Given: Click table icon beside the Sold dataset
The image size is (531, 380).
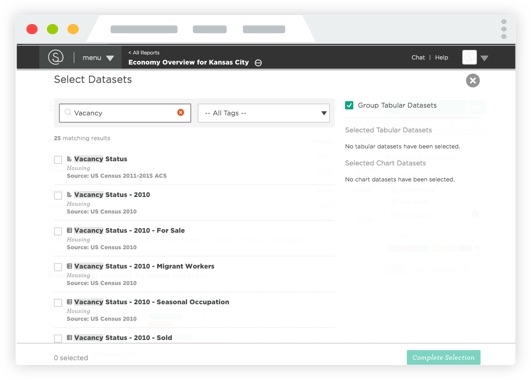Looking at the screenshot, I should (69, 337).
